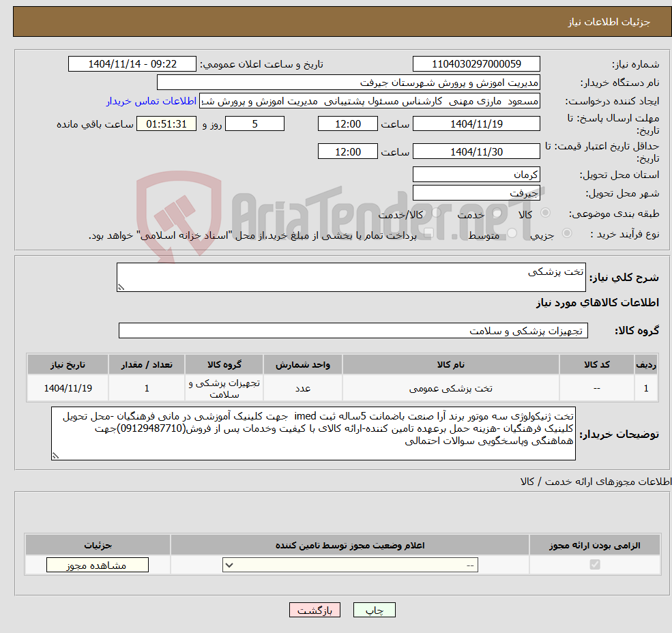Click the description textarea resize handle

click(121, 288)
